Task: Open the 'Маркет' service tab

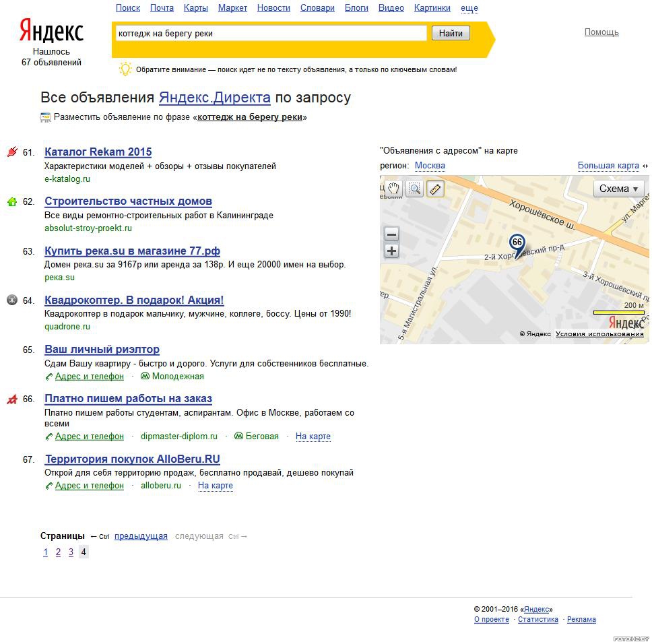Action: (232, 8)
